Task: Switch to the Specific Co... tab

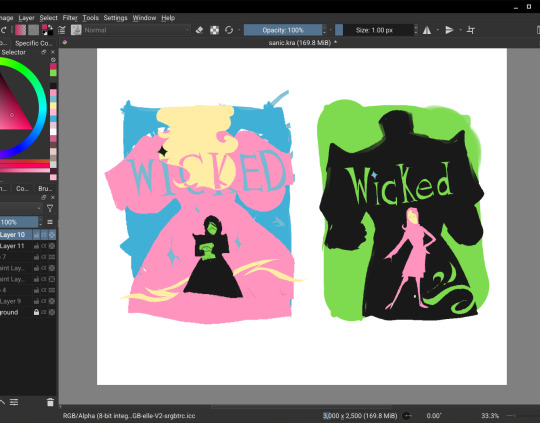Action: 33,43
